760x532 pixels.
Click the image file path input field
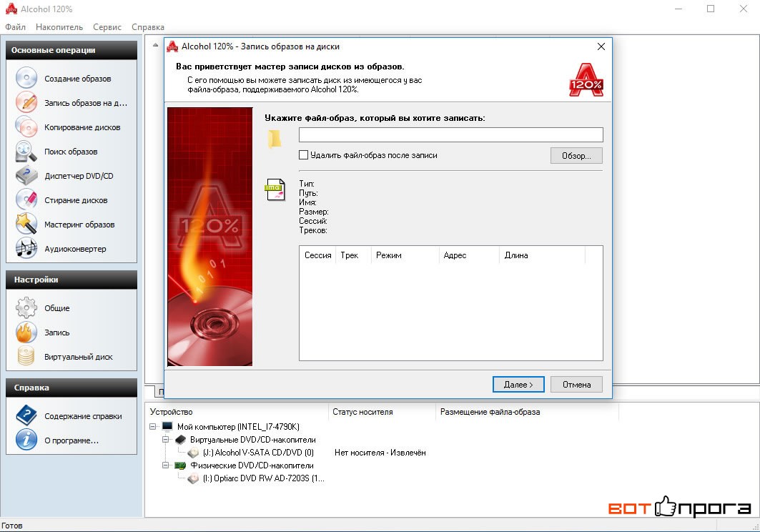(450, 134)
